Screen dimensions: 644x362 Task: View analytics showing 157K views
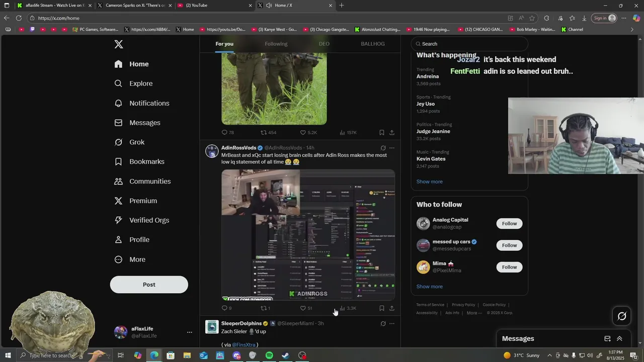pyautogui.click(x=348, y=133)
